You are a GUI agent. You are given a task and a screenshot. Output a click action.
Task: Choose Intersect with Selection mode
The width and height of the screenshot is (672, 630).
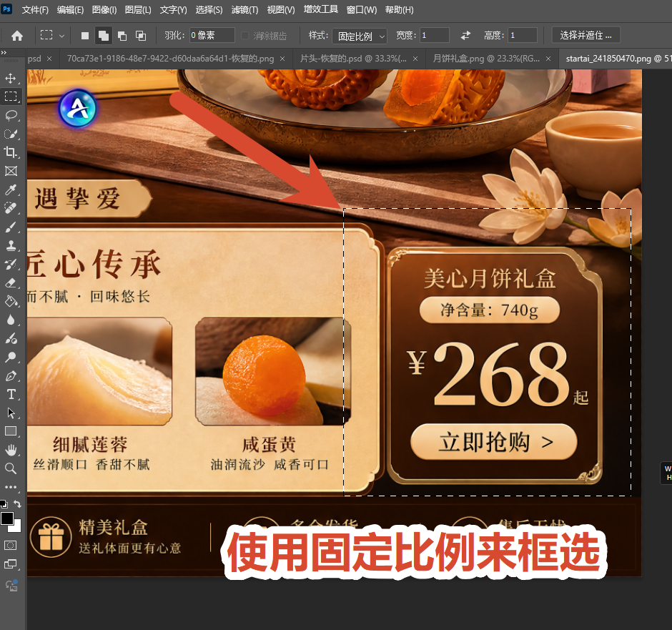tap(141, 36)
